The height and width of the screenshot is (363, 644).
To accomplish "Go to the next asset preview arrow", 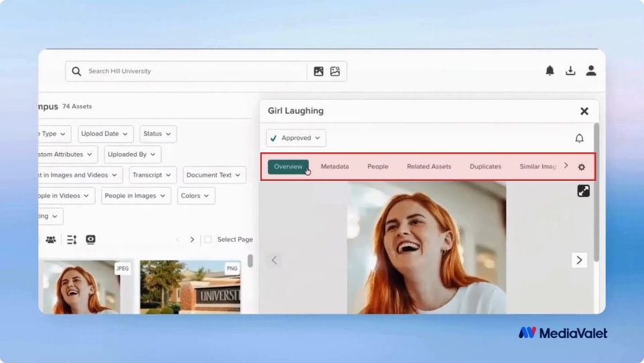I will [579, 260].
